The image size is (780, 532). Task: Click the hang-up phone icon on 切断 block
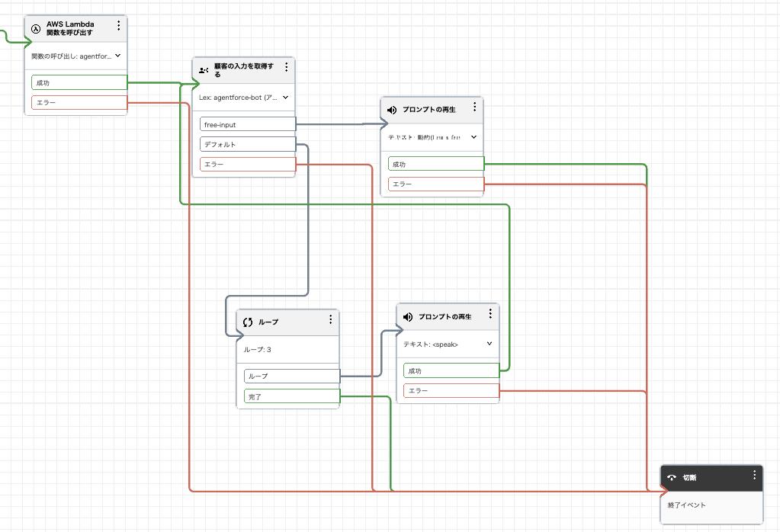pyautogui.click(x=672, y=477)
